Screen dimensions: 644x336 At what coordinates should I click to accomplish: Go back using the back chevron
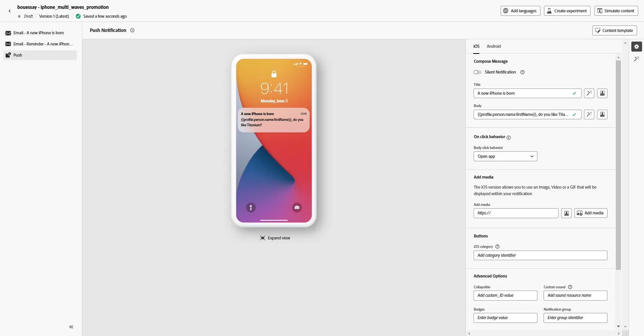(x=10, y=11)
